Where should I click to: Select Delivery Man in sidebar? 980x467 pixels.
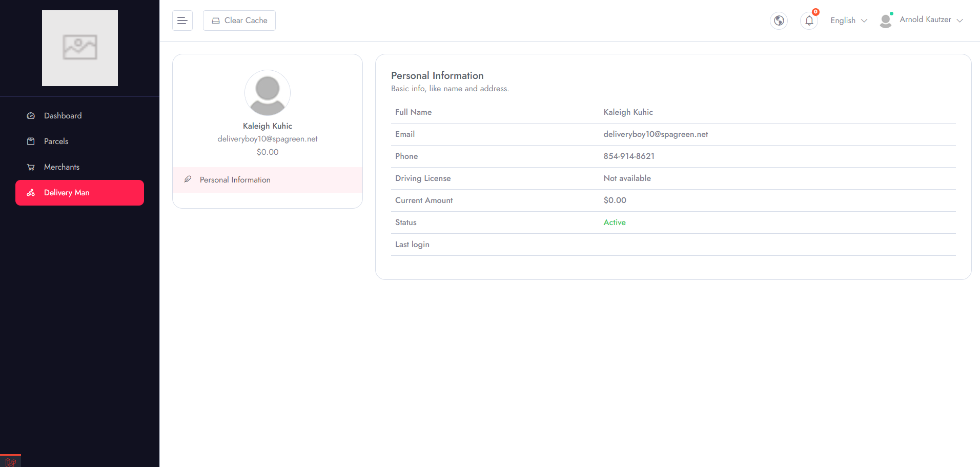[79, 193]
